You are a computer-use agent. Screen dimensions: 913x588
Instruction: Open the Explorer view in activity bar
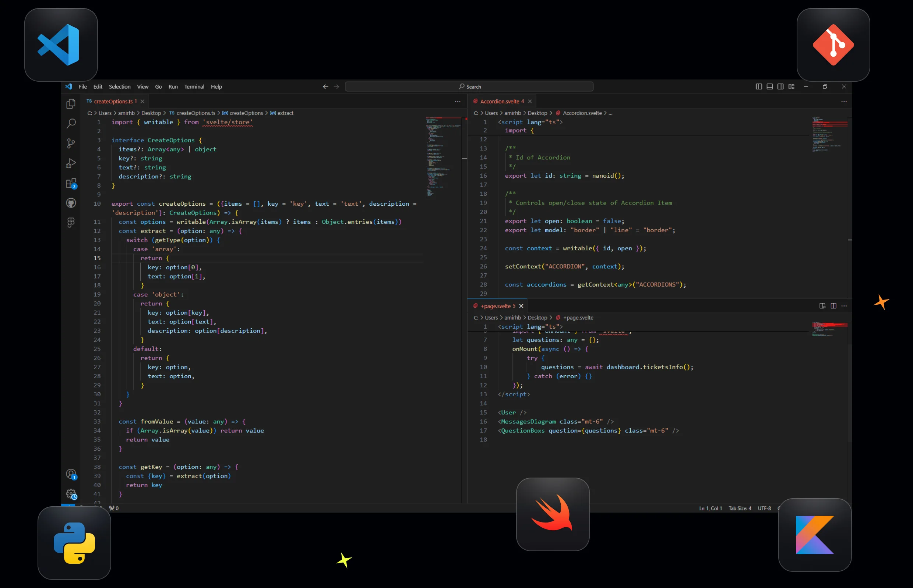pyautogui.click(x=71, y=104)
